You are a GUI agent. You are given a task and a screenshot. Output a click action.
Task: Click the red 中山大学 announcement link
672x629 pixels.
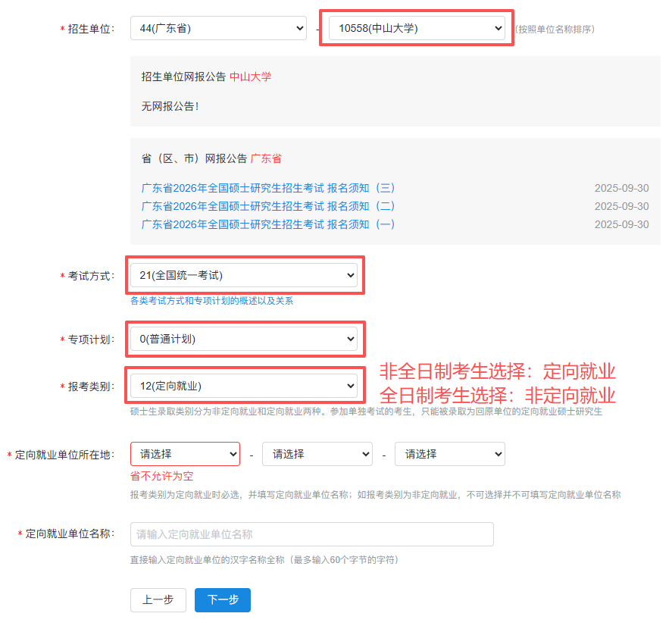[x=250, y=77]
